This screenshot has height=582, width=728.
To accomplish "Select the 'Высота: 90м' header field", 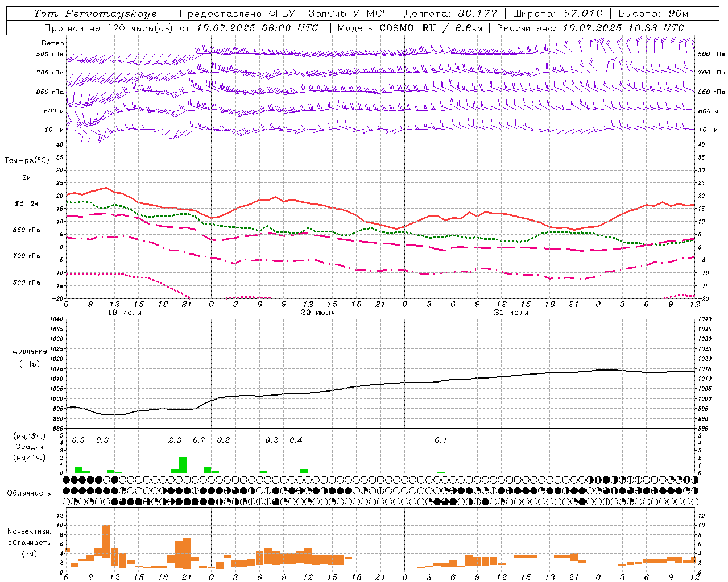I will tap(653, 14).
